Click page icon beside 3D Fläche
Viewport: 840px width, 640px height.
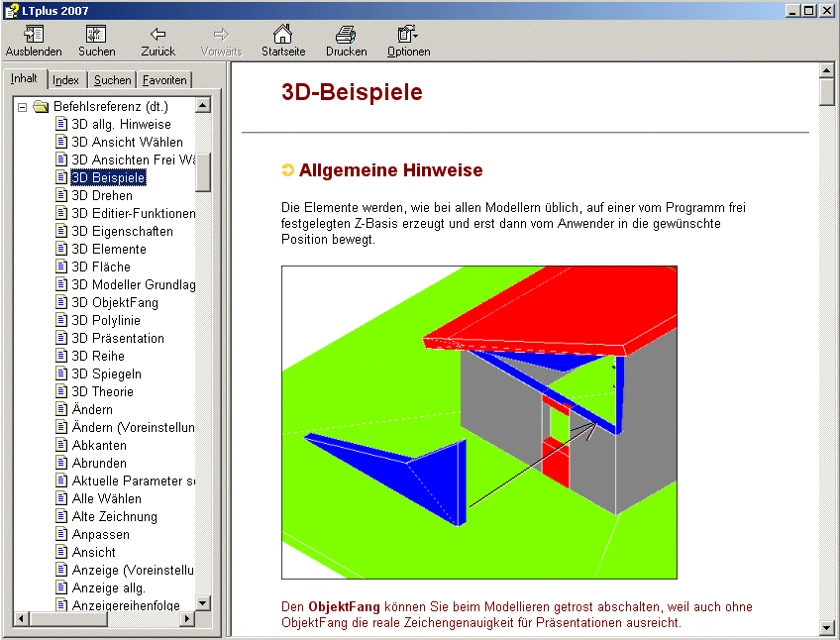coord(61,267)
